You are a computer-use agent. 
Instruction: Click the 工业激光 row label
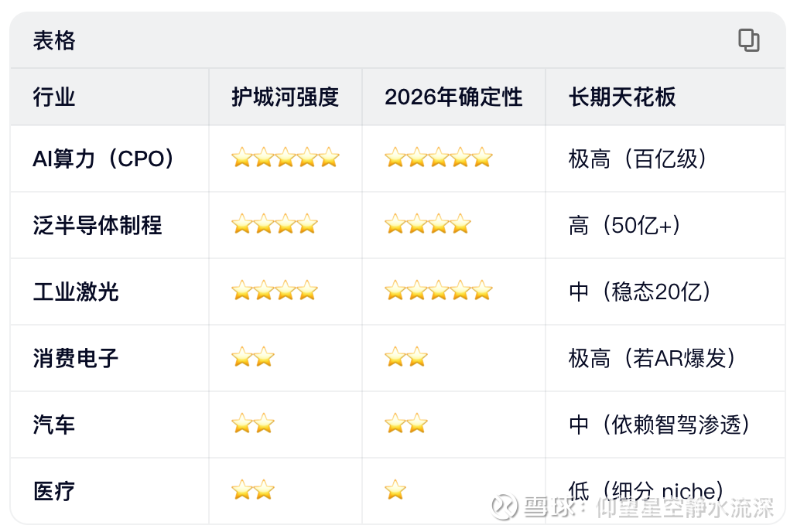76,292
